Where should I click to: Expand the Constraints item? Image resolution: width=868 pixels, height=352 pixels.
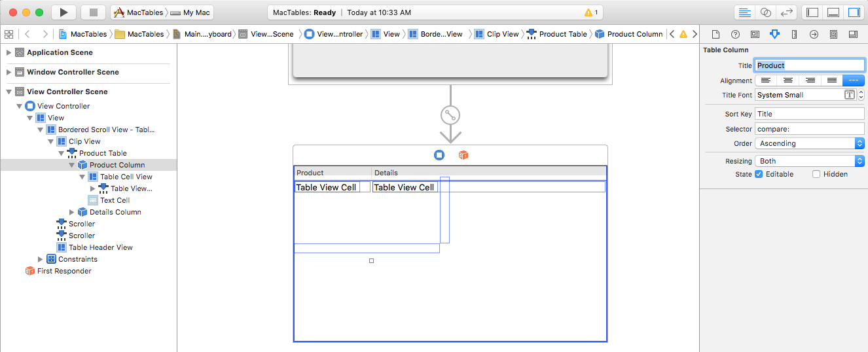click(41, 259)
